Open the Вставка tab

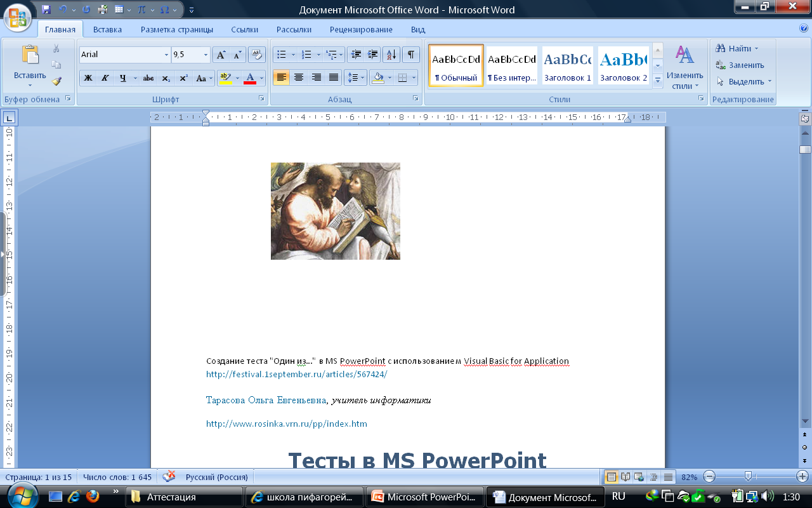coord(107,29)
